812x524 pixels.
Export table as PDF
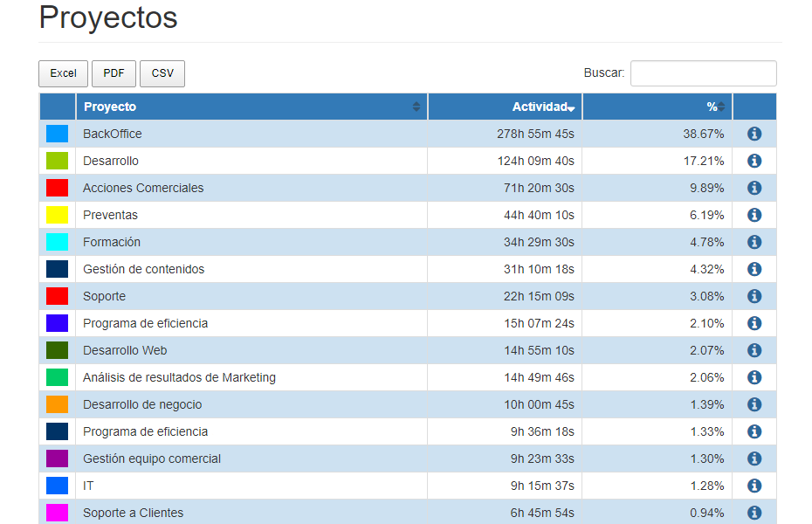(x=114, y=73)
